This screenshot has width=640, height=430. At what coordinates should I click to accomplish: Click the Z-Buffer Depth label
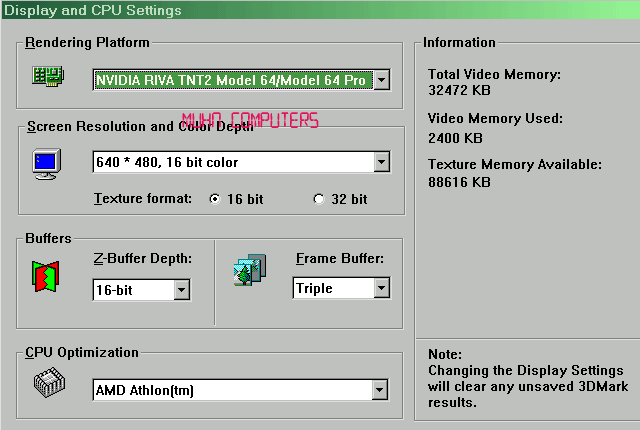point(142,259)
